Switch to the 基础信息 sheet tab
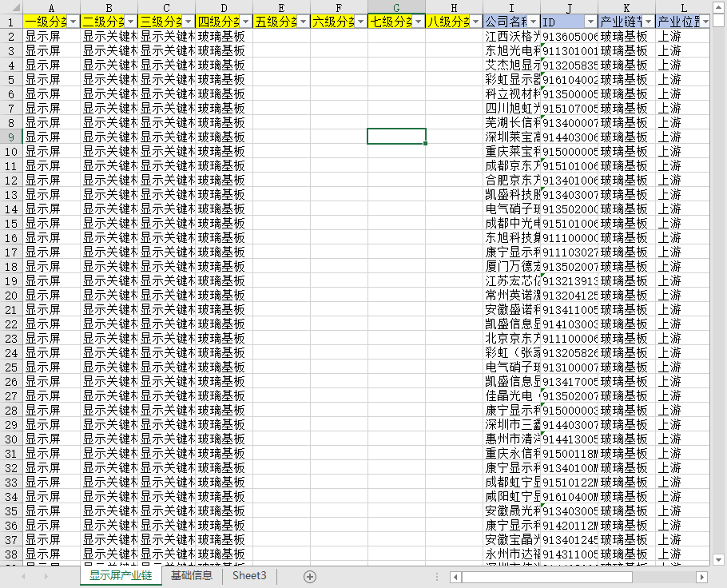727x588 pixels. (192, 576)
